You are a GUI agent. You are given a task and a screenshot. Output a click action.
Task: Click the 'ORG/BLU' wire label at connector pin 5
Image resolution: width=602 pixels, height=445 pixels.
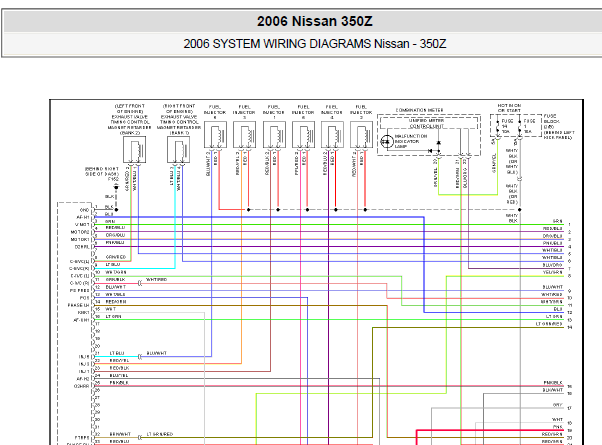tap(115, 235)
